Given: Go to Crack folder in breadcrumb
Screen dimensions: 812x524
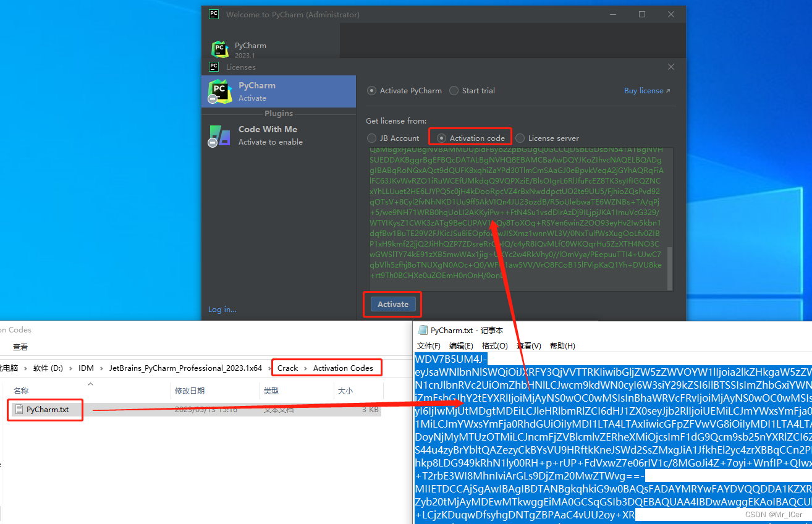Looking at the screenshot, I should [288, 368].
